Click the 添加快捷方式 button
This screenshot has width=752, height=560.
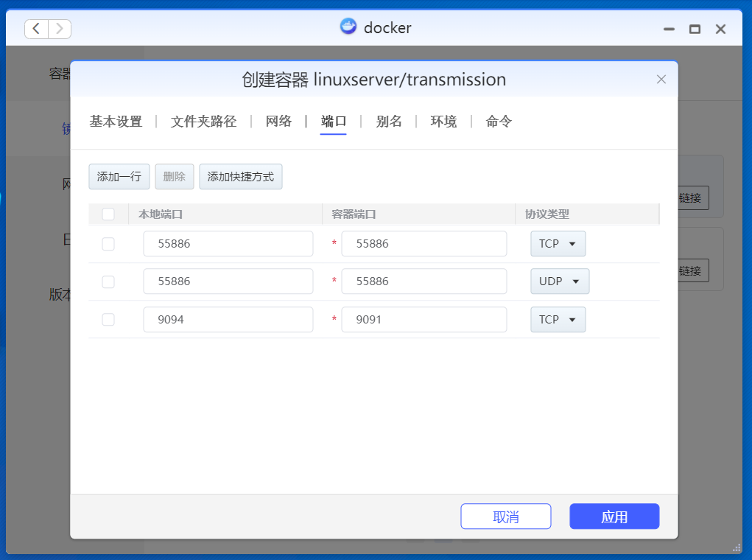[241, 177]
